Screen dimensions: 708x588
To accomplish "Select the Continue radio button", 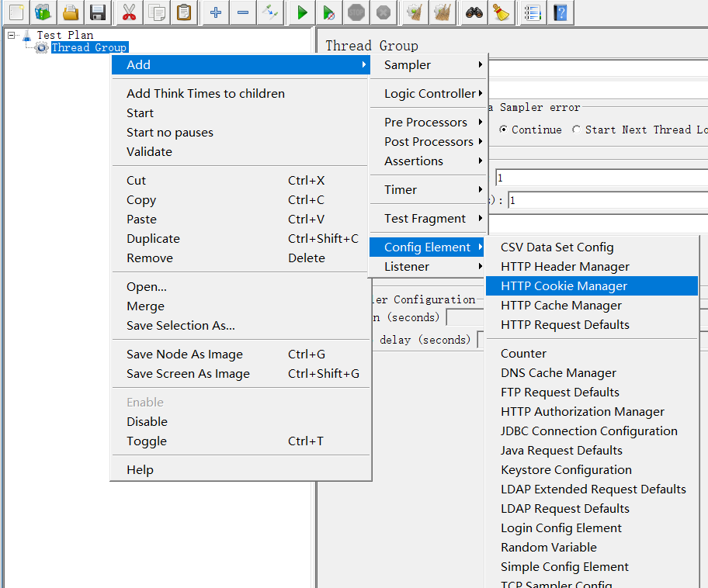I will [503, 130].
